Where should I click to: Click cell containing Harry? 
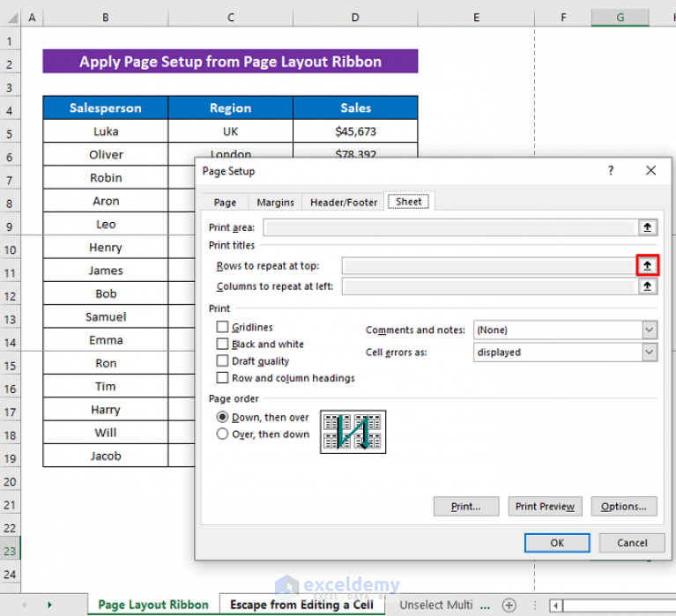pos(105,409)
